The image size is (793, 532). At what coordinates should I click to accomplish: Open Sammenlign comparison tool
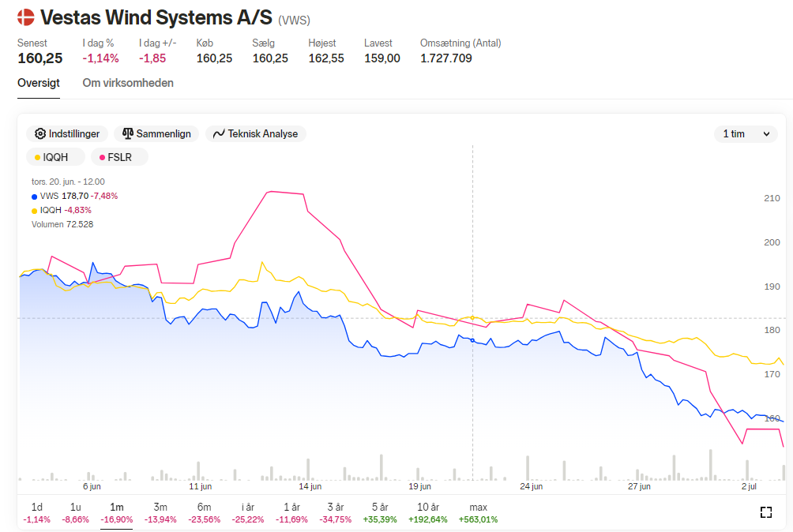156,134
